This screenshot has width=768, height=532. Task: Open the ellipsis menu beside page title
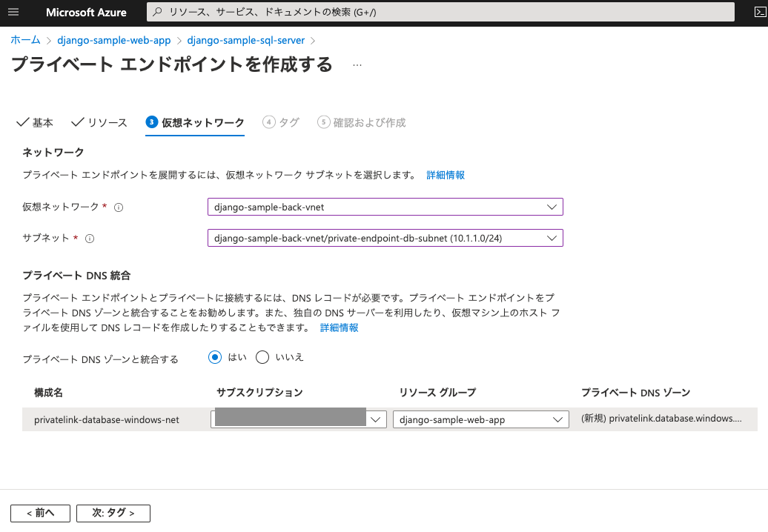pos(357,65)
